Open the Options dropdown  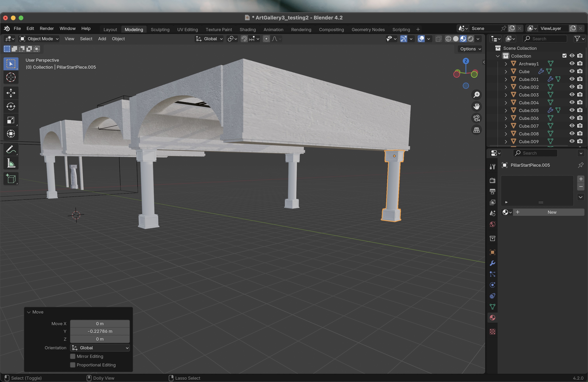coord(470,49)
